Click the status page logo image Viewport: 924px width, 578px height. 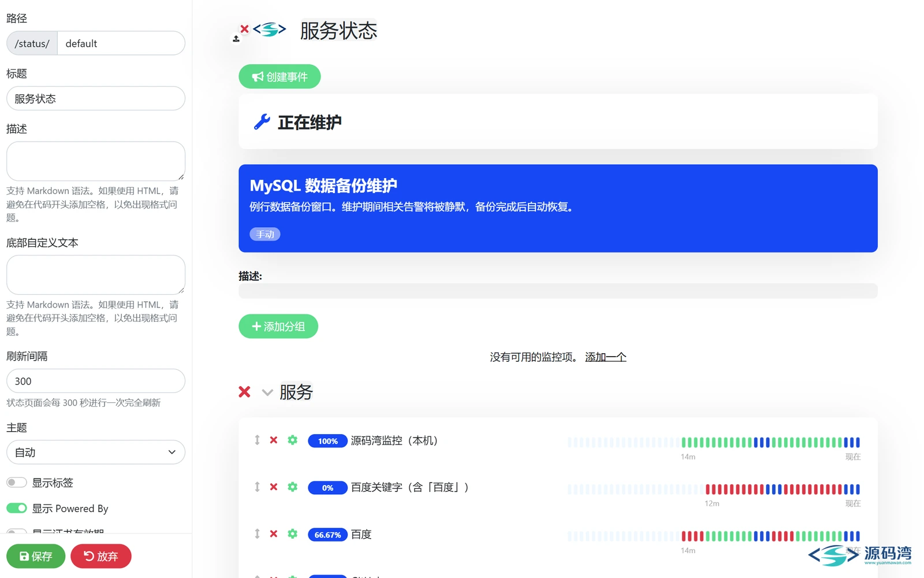coord(270,29)
